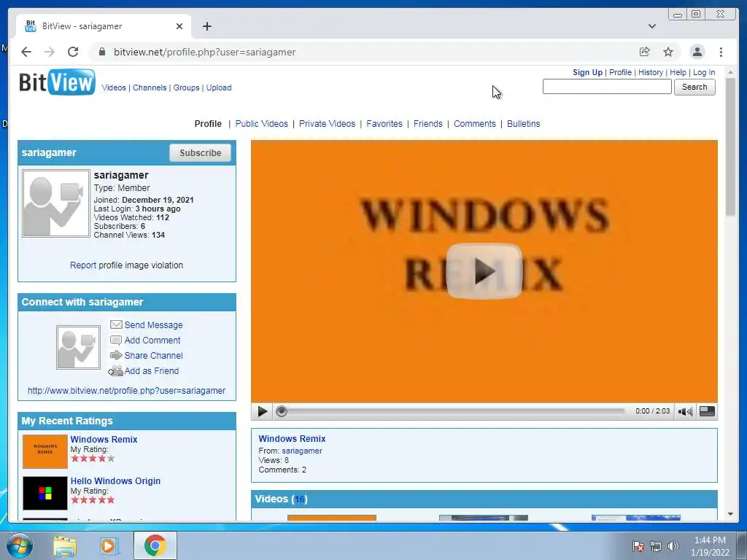This screenshot has height=560, width=747.
Task: Click the site search input field
Action: tap(607, 87)
